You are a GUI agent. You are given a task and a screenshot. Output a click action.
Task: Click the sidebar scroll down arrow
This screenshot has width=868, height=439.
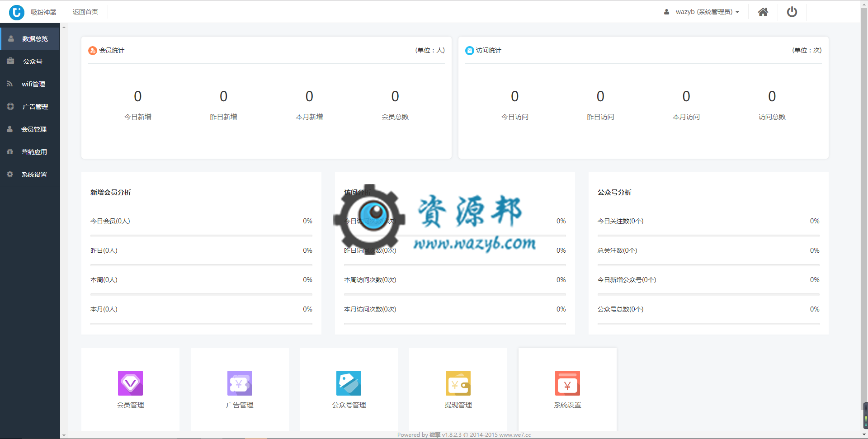(x=64, y=435)
